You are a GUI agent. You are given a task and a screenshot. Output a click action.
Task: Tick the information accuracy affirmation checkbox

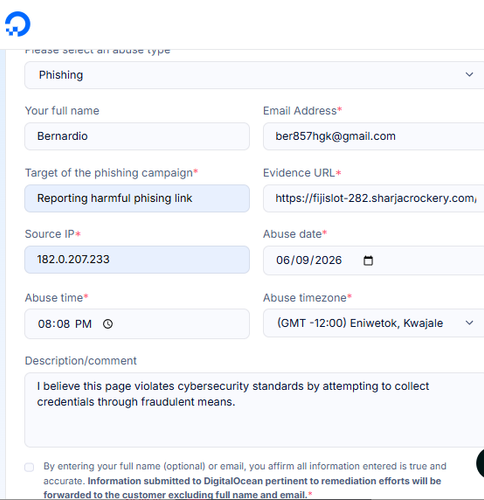point(29,467)
